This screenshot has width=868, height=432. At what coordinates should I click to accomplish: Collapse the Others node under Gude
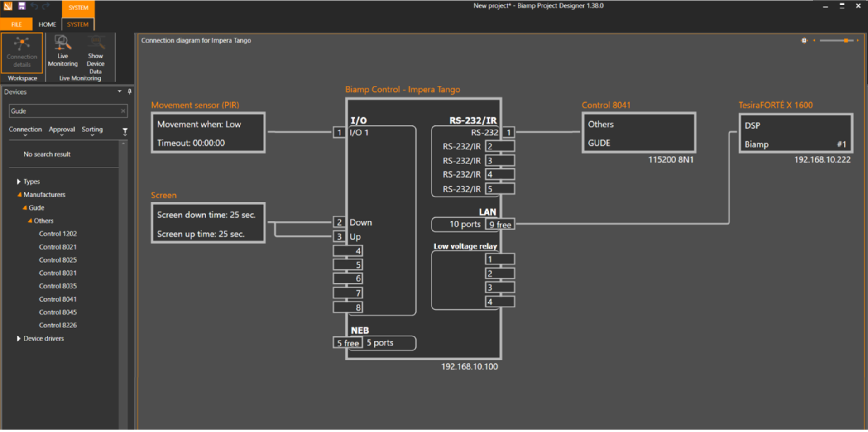[x=30, y=221]
